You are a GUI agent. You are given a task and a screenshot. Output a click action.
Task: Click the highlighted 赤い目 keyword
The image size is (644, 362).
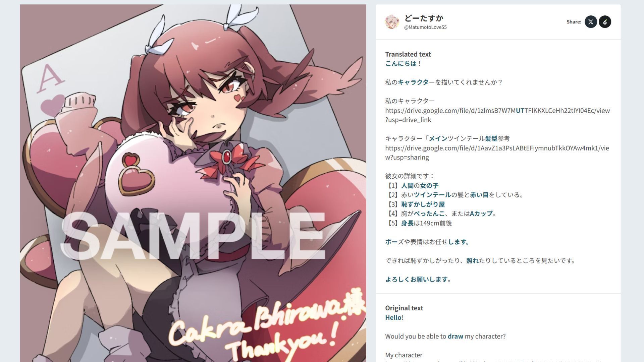[x=479, y=195]
